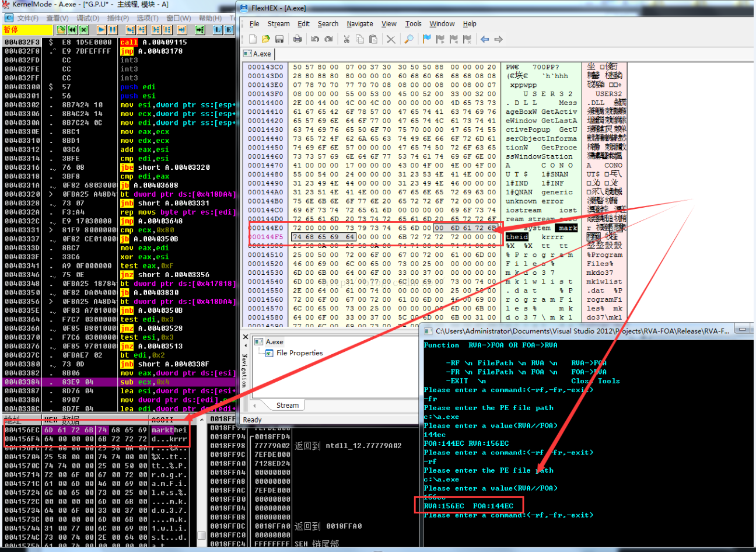
Task: Click Undo icon in FlexHEX toolbar
Action: pyautogui.click(x=315, y=39)
